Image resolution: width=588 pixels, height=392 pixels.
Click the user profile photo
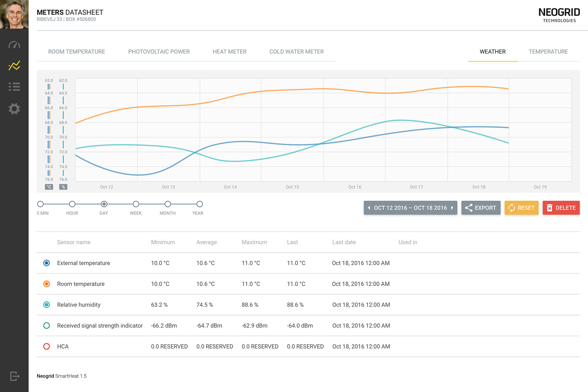click(14, 14)
